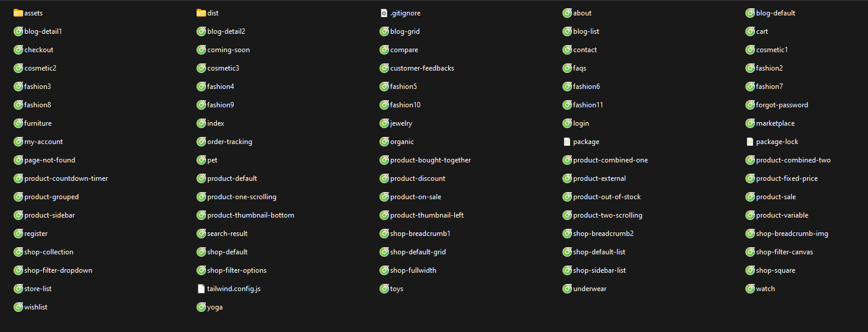
Task: Click the customer-feedbacks file label
Action: tap(422, 68)
